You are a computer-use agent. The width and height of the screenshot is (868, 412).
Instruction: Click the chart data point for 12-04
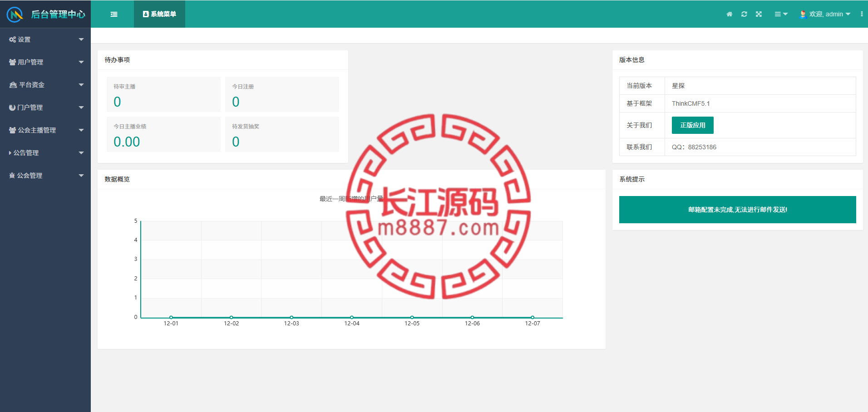tap(352, 318)
